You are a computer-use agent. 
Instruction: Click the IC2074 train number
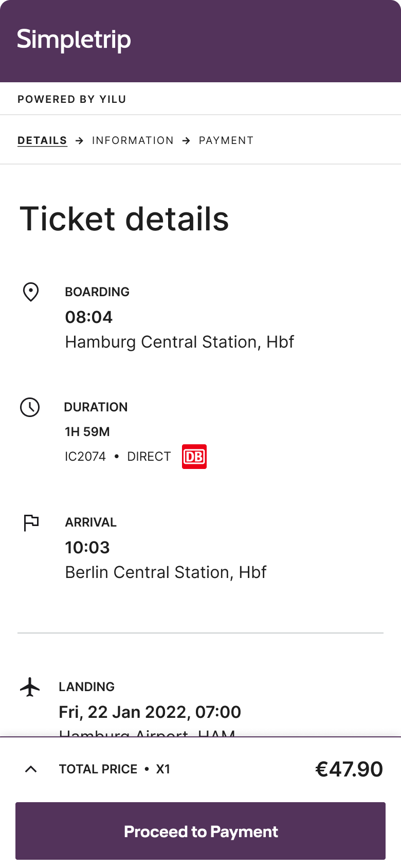(x=85, y=457)
